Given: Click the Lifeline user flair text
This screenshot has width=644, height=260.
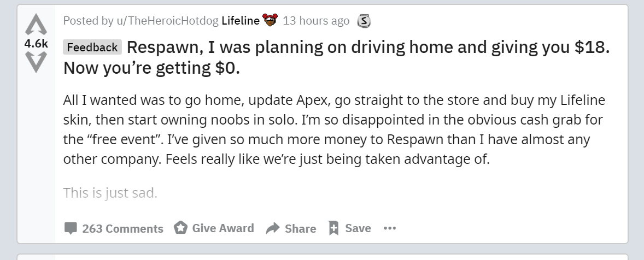Looking at the screenshot, I should (x=241, y=21).
